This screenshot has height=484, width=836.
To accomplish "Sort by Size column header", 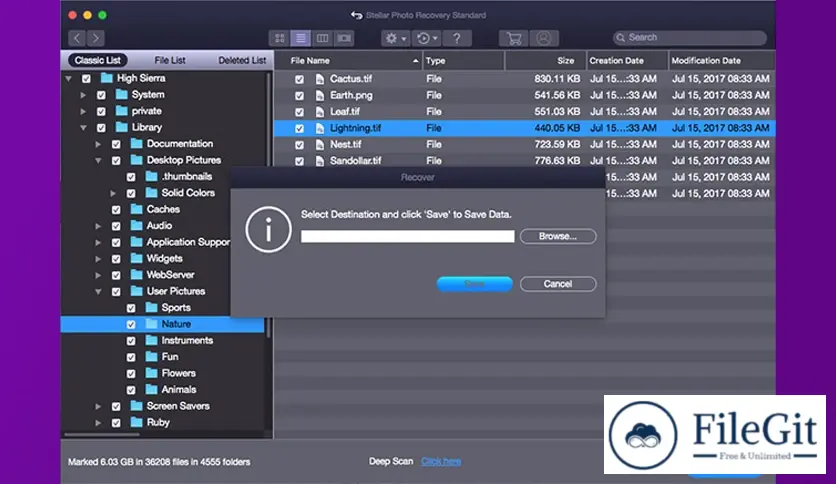I will point(545,61).
